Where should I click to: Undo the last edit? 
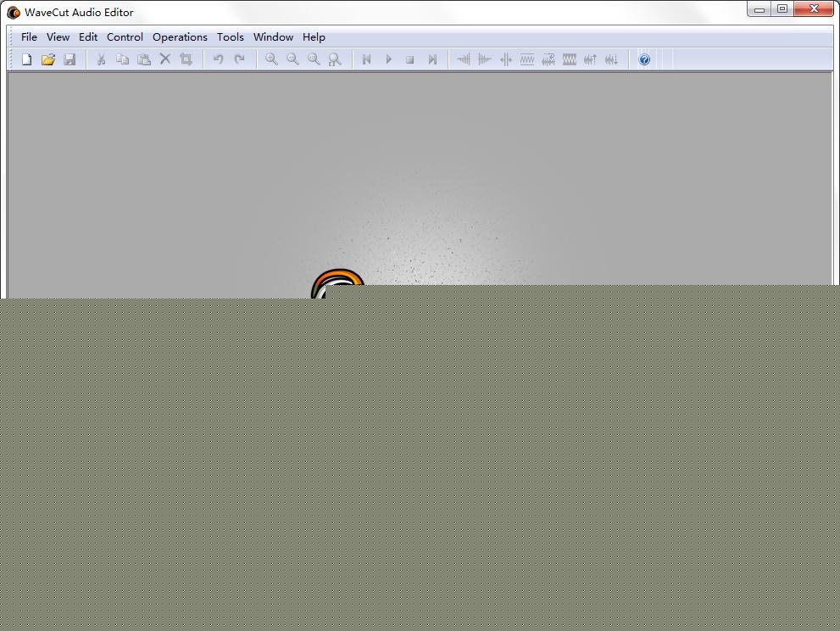[219, 59]
